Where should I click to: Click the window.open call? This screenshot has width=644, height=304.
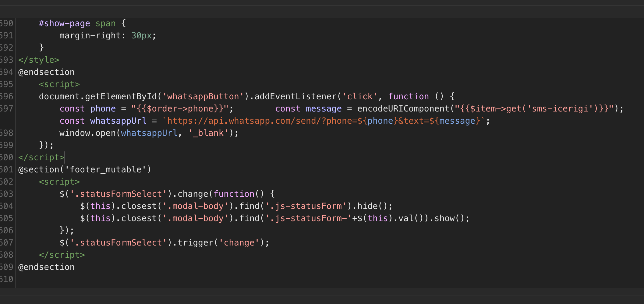click(87, 133)
